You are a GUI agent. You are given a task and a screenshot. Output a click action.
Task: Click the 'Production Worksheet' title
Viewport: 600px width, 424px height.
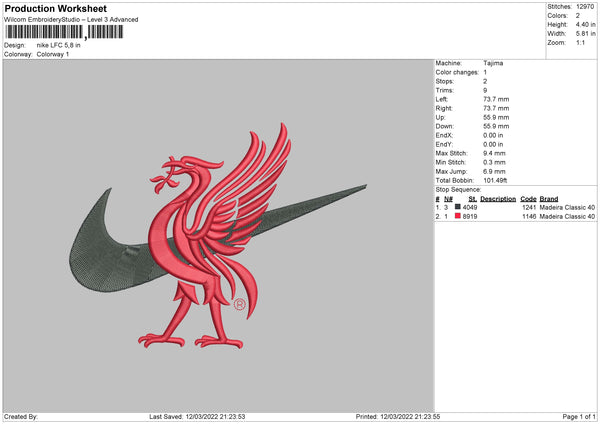(55, 8)
